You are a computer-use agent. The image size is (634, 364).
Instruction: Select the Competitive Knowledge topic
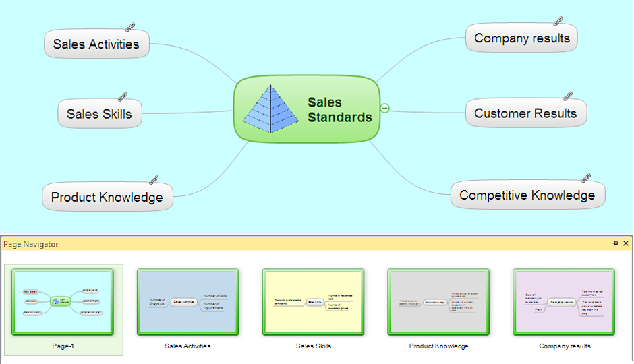point(527,195)
